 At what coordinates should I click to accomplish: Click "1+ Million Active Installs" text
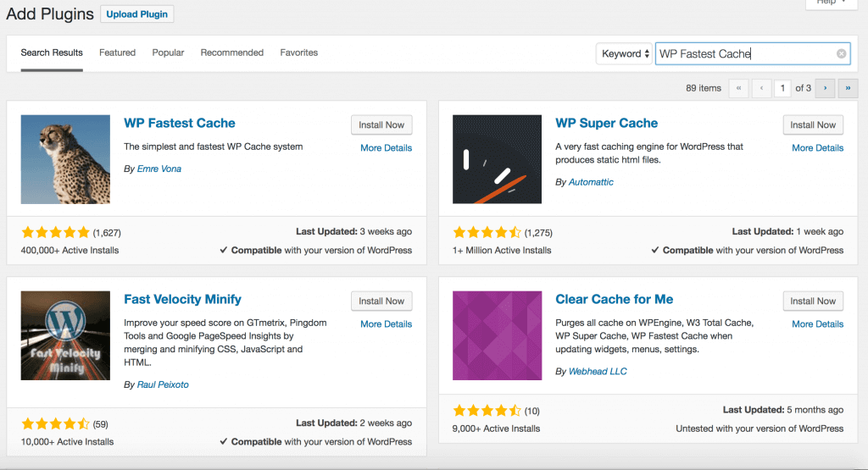click(502, 250)
